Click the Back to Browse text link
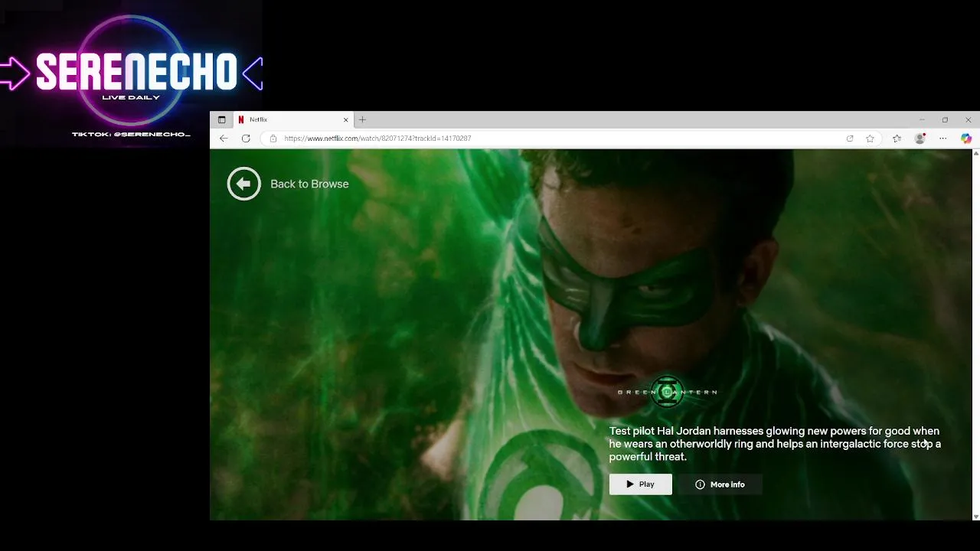Viewport: 980px width, 551px height. pyautogui.click(x=309, y=184)
